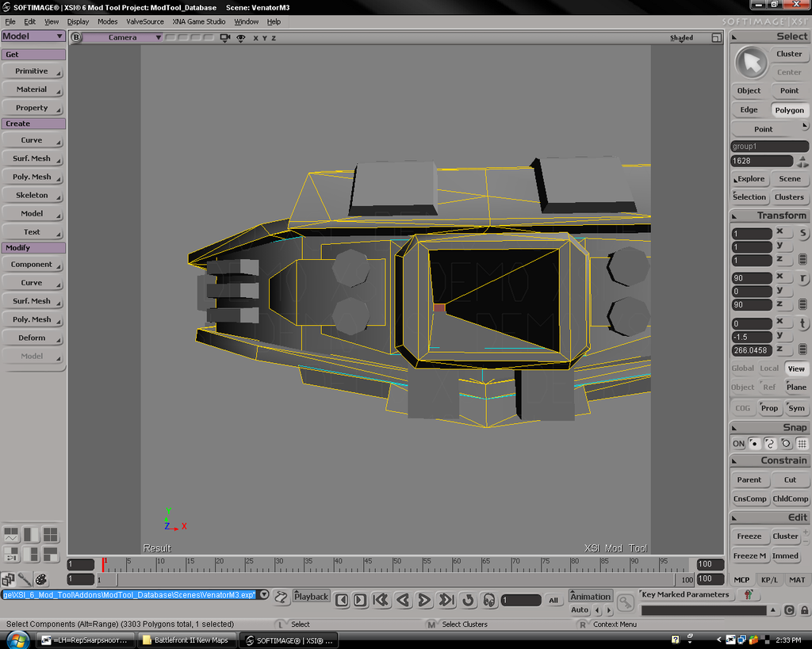Click the Translate t transform icon

click(802, 323)
